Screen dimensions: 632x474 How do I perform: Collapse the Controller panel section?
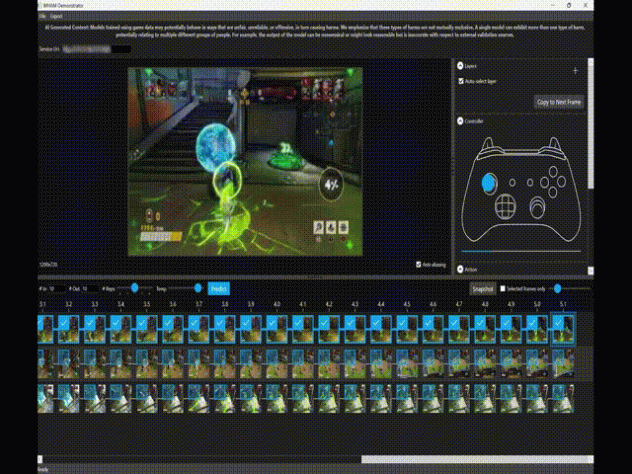(x=460, y=121)
